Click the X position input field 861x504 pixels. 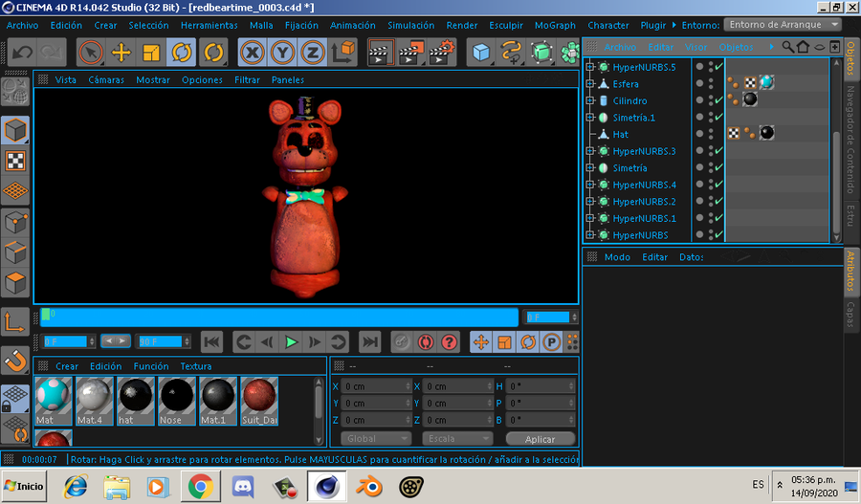[376, 386]
